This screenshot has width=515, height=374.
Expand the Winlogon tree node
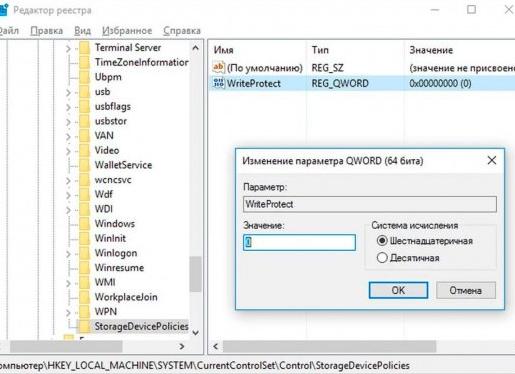[x=68, y=254]
